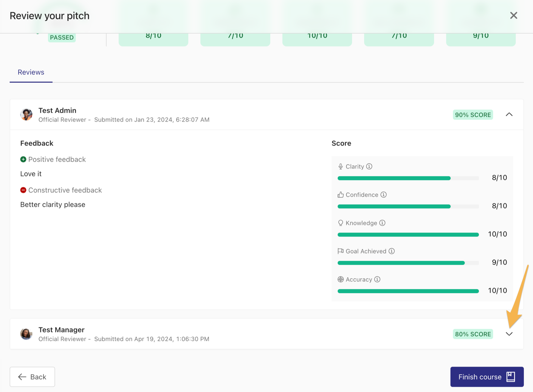The width and height of the screenshot is (533, 392).
Task: Click the Back button
Action: pyautogui.click(x=32, y=377)
